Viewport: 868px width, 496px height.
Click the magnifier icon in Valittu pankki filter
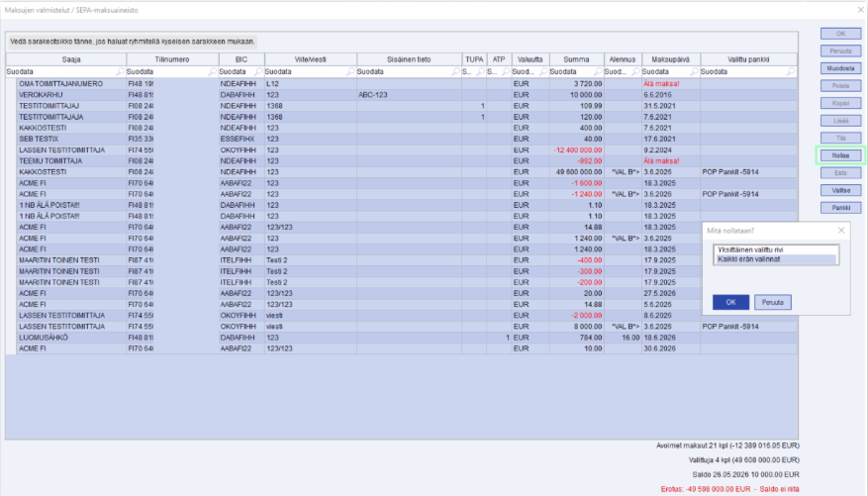pos(791,72)
